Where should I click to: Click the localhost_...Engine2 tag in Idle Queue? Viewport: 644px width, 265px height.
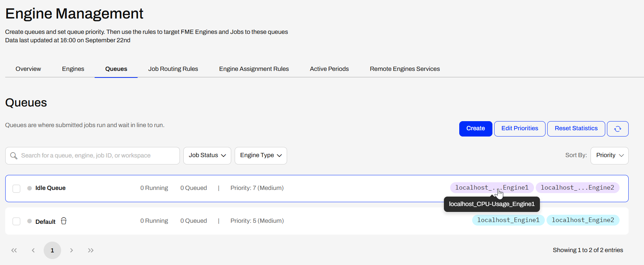coord(578,187)
